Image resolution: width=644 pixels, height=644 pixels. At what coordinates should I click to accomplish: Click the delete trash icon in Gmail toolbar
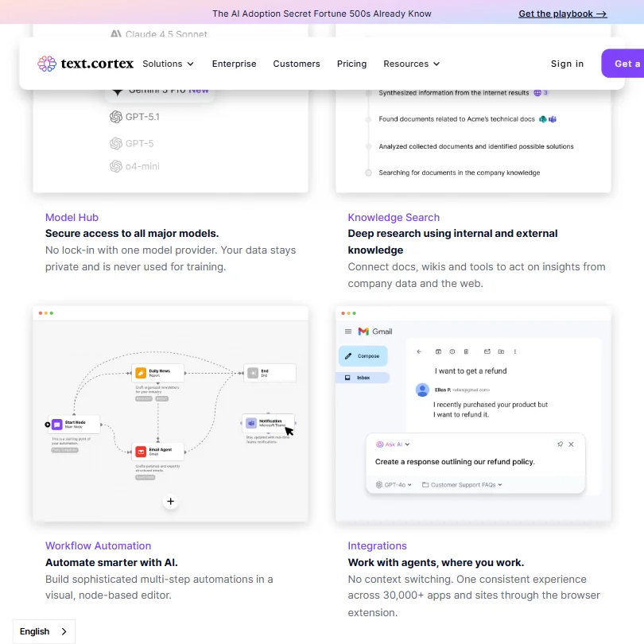[x=466, y=351]
